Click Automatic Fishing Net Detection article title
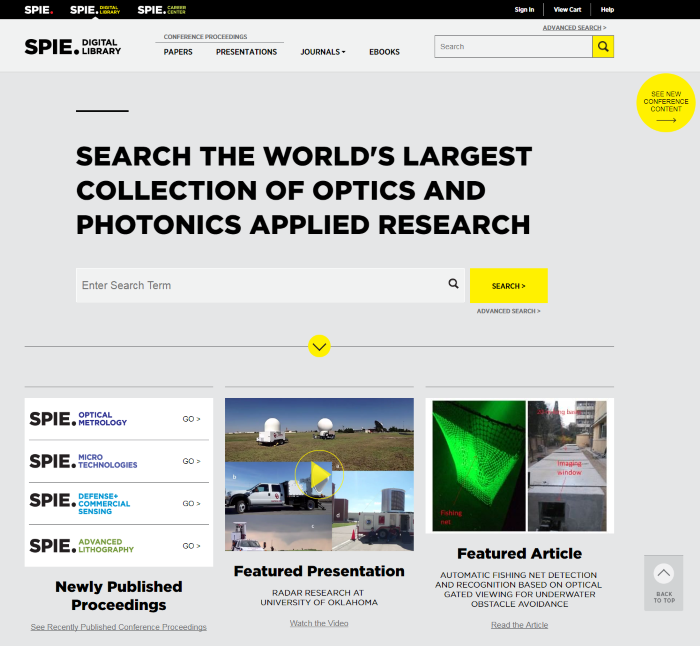The height and width of the screenshot is (646, 700). (519, 589)
